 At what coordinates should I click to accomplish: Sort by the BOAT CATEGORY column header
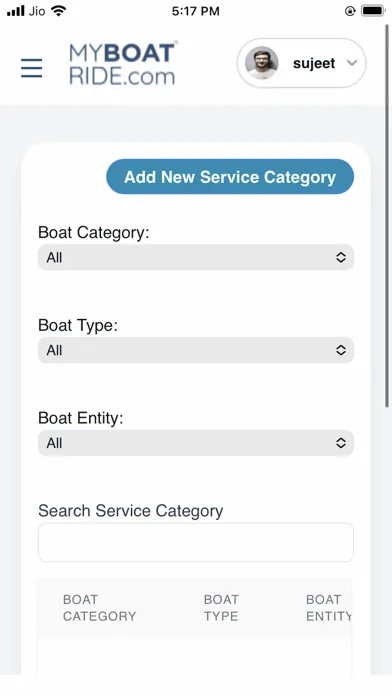coord(99,608)
